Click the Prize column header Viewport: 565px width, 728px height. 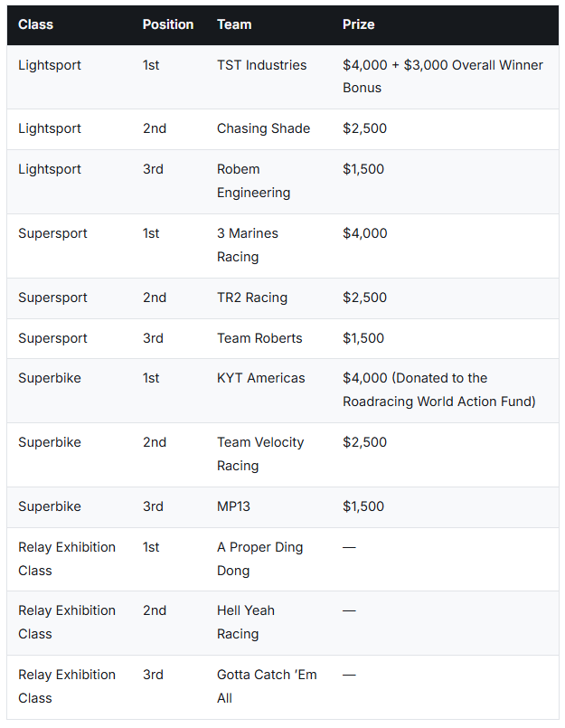358,24
